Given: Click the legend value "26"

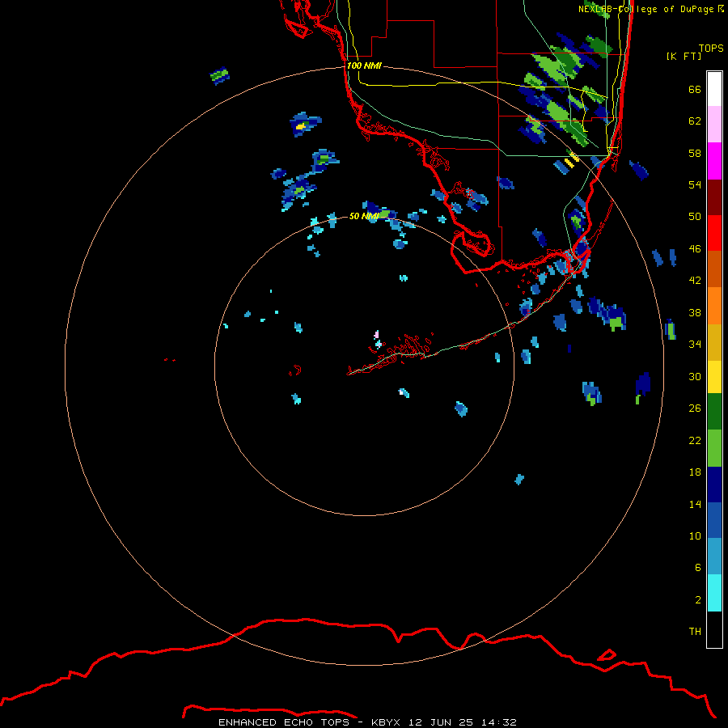Looking at the screenshot, I should pos(695,408).
